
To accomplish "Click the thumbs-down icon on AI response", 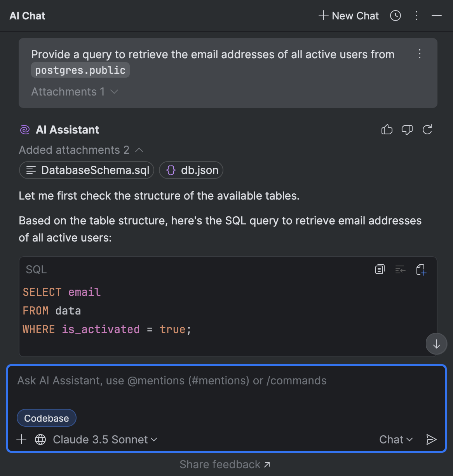I will 407,130.
